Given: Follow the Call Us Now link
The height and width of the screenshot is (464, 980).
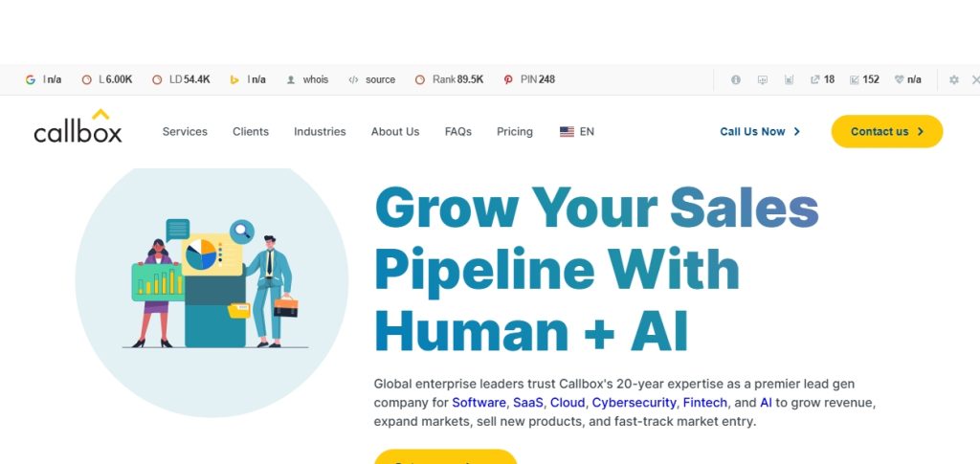Looking at the screenshot, I should click(759, 132).
